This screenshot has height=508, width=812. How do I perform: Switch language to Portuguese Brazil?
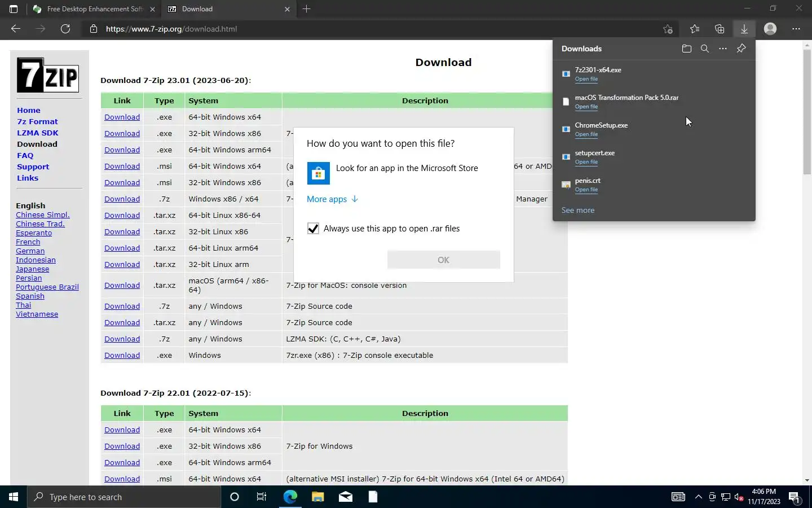pyautogui.click(x=47, y=287)
